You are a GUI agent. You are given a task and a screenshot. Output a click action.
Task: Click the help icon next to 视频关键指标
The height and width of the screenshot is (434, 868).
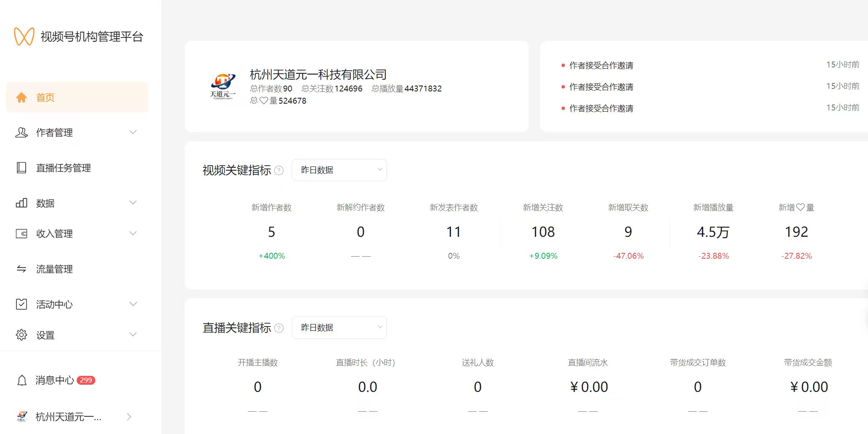click(x=279, y=171)
